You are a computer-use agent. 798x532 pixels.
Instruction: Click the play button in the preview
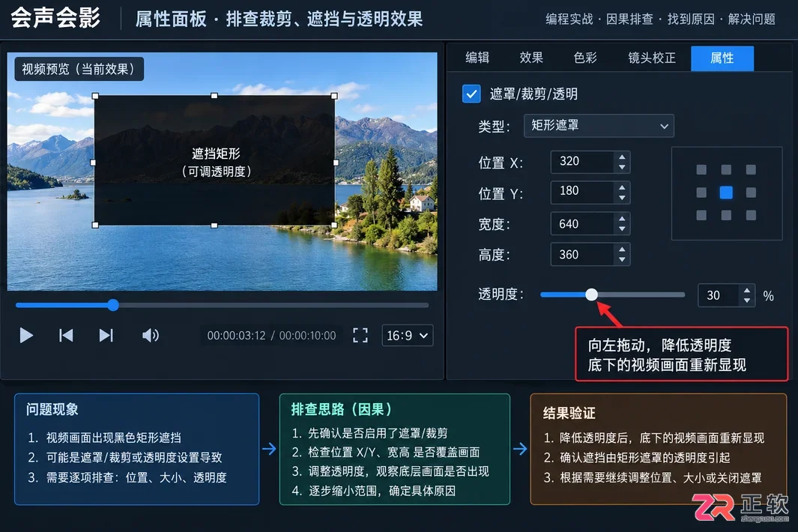26,336
